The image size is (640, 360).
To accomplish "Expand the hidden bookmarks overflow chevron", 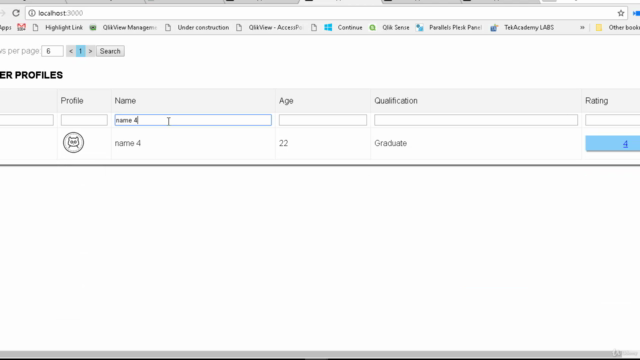I will (582, 27).
